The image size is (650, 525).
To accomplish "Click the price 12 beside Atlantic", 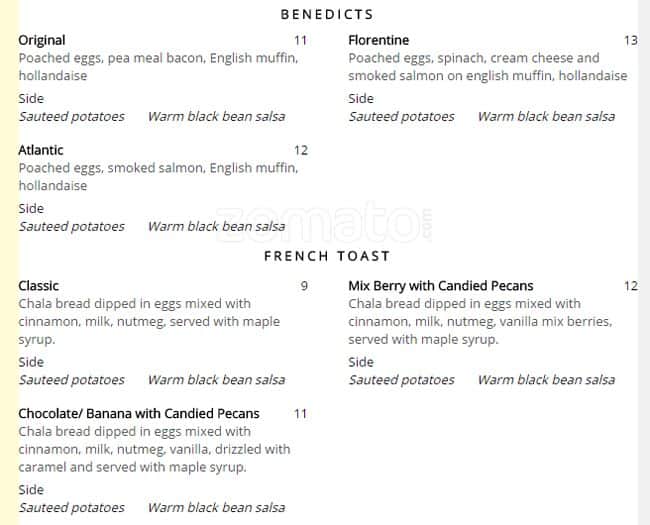I will (300, 150).
